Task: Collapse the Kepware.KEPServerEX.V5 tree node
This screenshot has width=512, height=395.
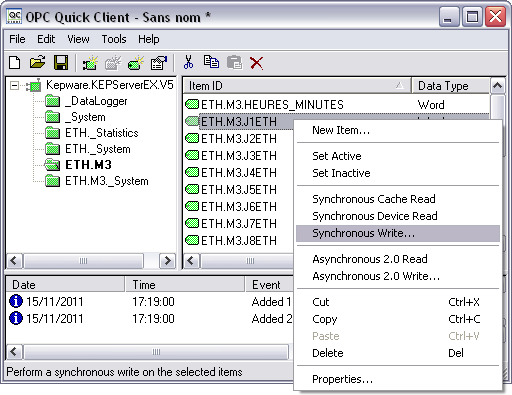Action: (14, 86)
